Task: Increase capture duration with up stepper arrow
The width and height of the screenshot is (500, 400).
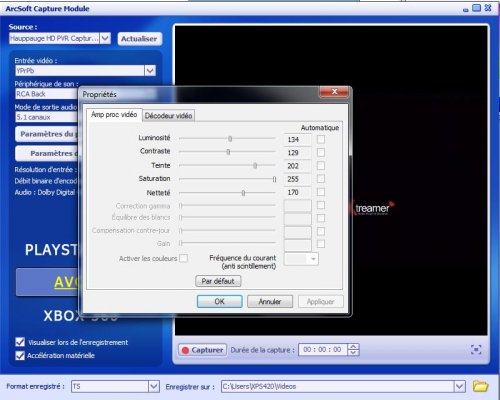Action: tap(353, 347)
